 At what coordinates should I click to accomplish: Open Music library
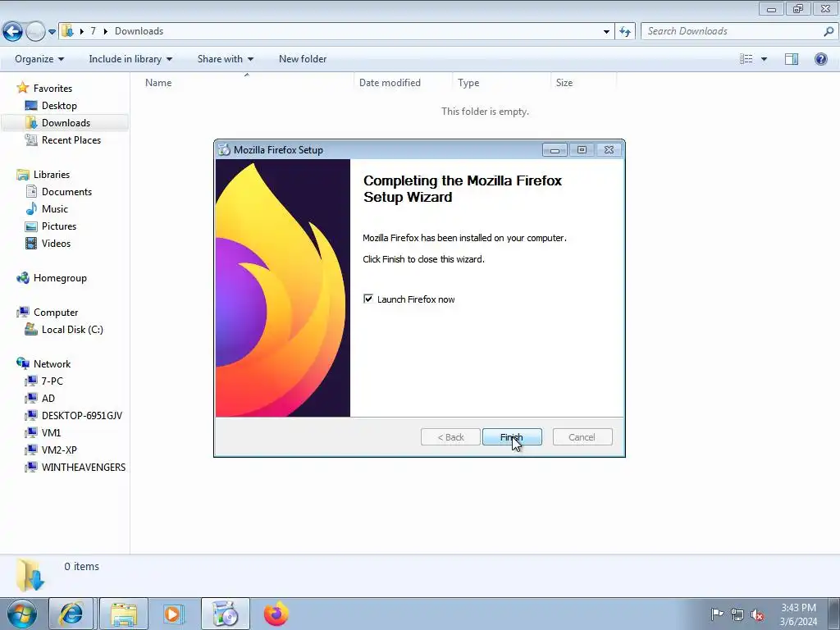point(55,209)
